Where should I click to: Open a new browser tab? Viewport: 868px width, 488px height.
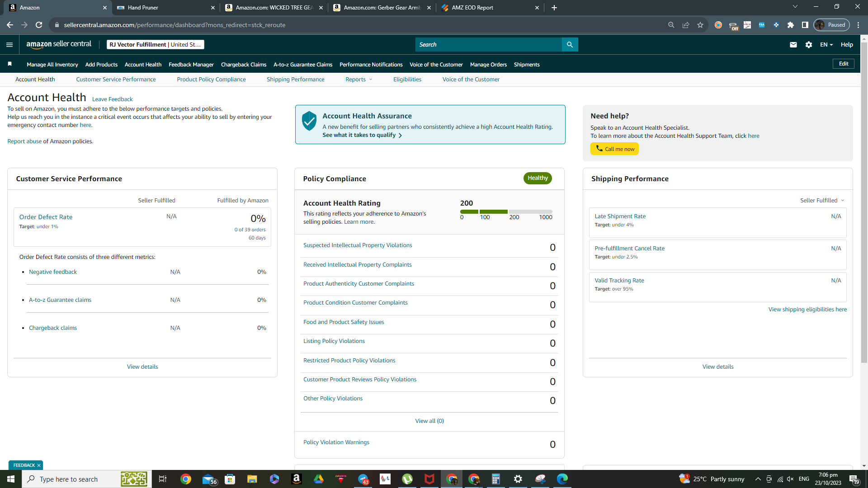[554, 8]
